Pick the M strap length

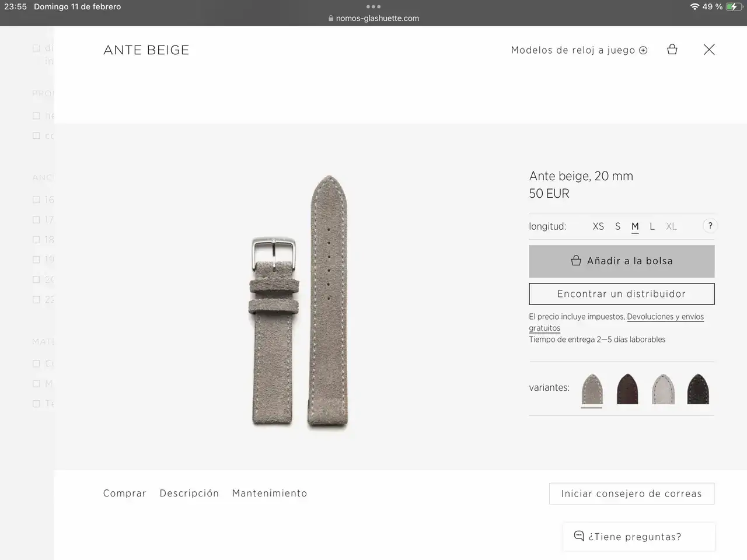[x=635, y=226]
